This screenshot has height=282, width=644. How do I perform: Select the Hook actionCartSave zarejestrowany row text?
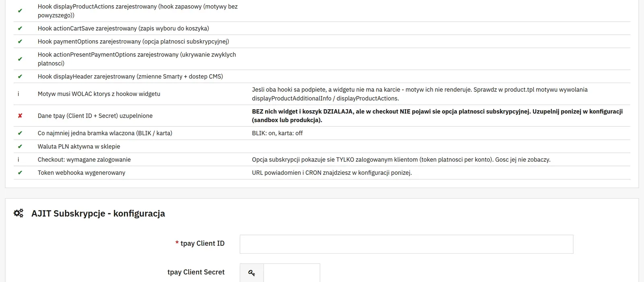[123, 29]
